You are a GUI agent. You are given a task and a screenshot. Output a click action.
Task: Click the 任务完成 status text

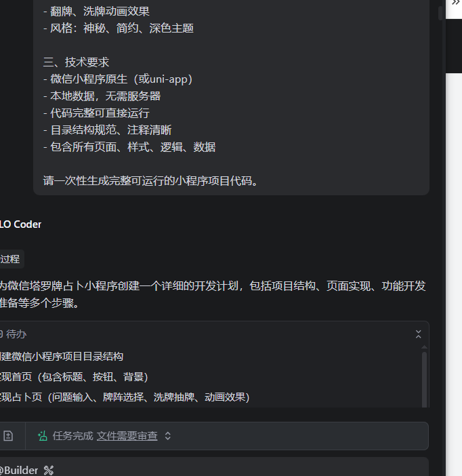(x=72, y=436)
